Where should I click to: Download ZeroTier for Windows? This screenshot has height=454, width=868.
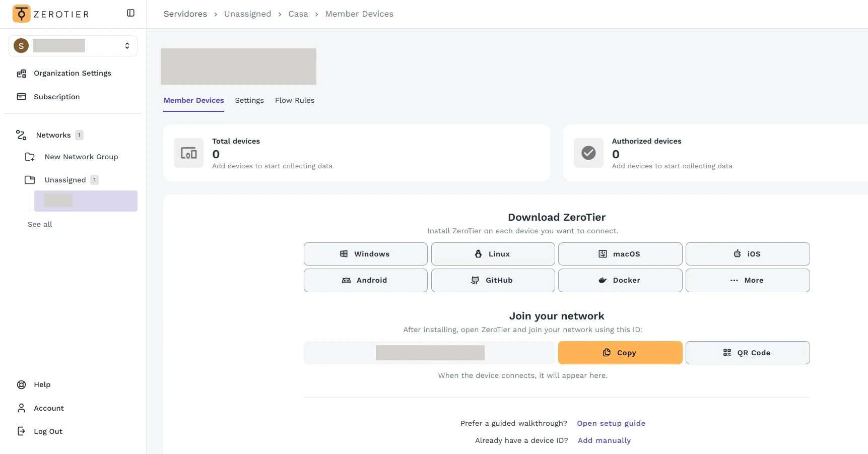(366, 254)
